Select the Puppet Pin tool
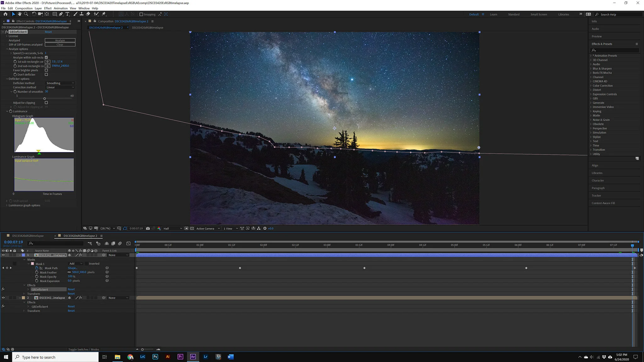 tap(104, 14)
